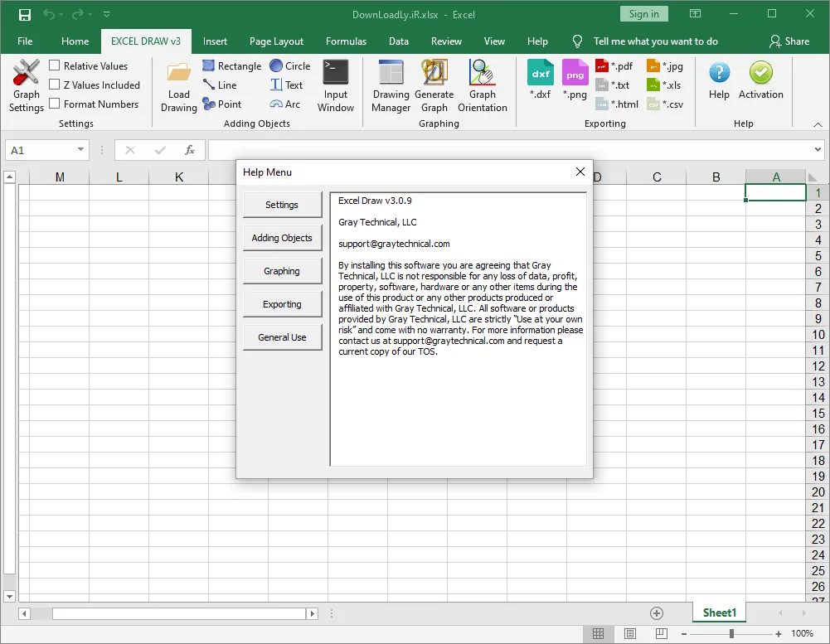Toggle Z Values Included checkbox

[x=54, y=85]
